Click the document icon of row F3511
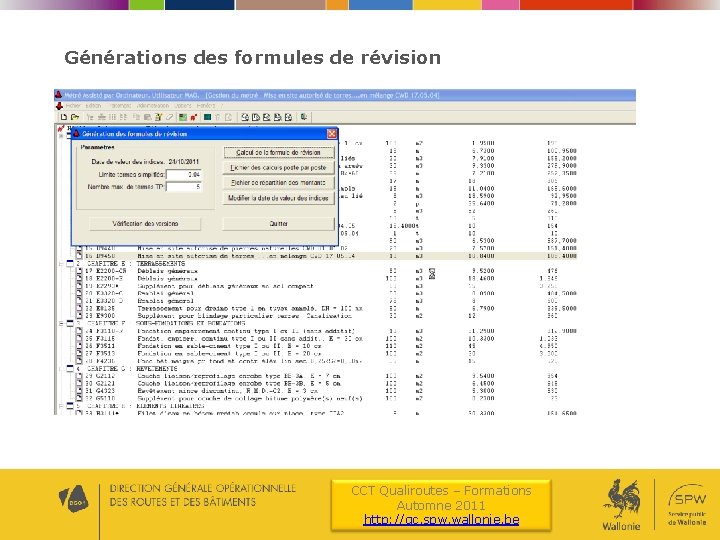This screenshot has width=720, height=540. point(79,346)
